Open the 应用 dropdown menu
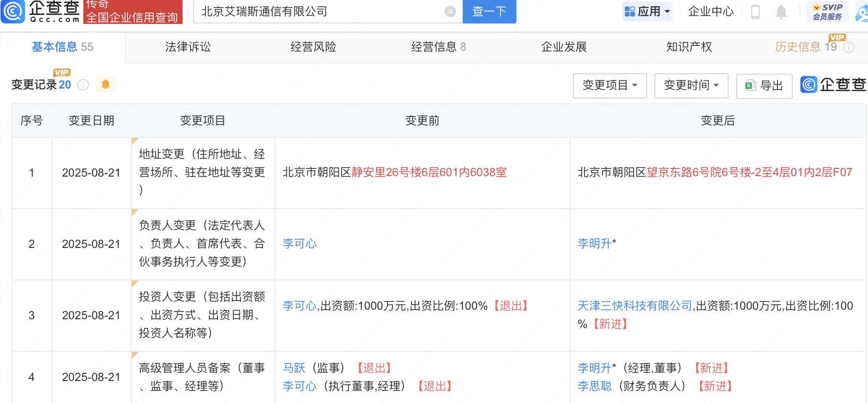This screenshot has width=868, height=403. tap(647, 11)
